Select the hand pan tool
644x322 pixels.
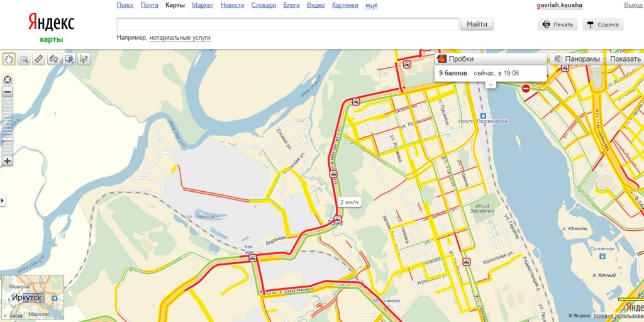point(9,58)
